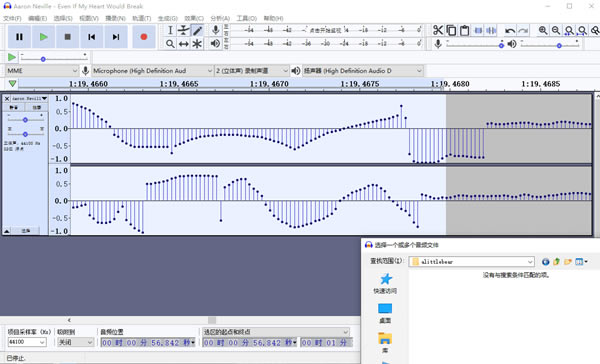Click the green timeline playhead triangle
The width and height of the screenshot is (600, 364).
(12, 83)
